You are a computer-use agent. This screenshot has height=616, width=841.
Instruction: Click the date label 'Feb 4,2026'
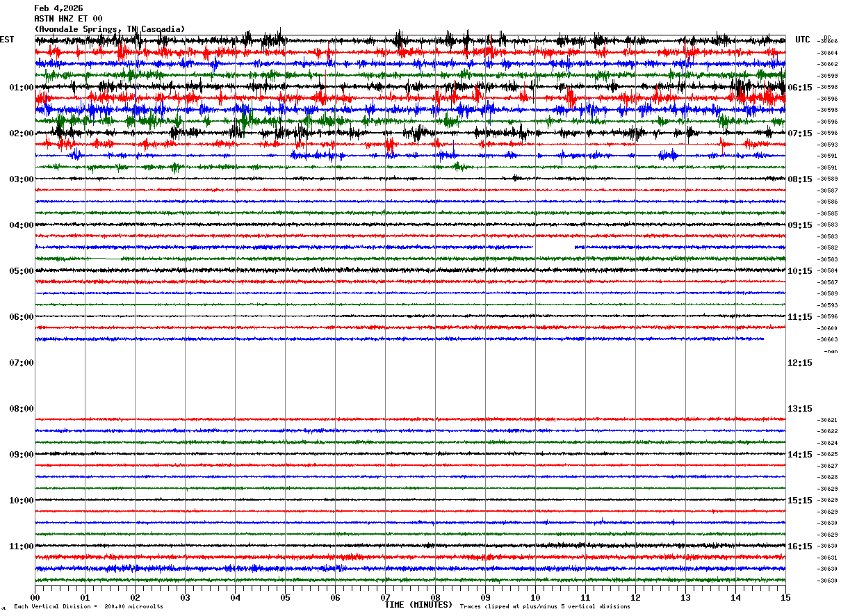point(58,8)
